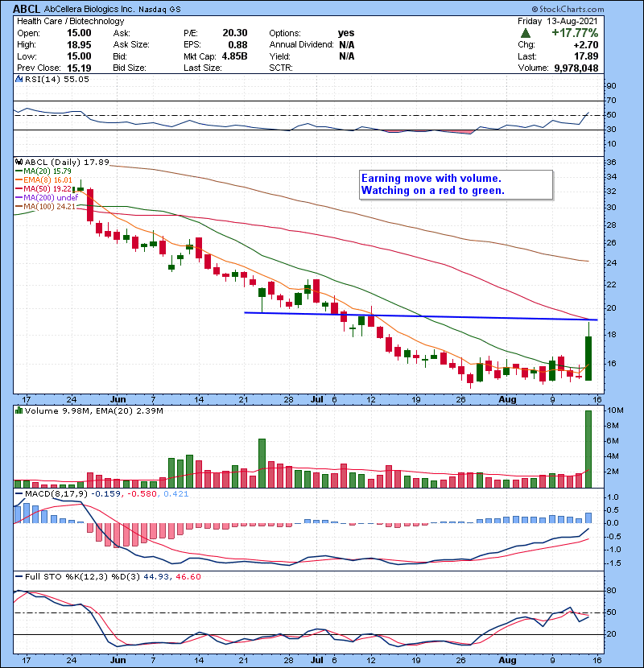Click the P/E ratio value 20.30
This screenshot has height=668, width=644.
[x=235, y=33]
